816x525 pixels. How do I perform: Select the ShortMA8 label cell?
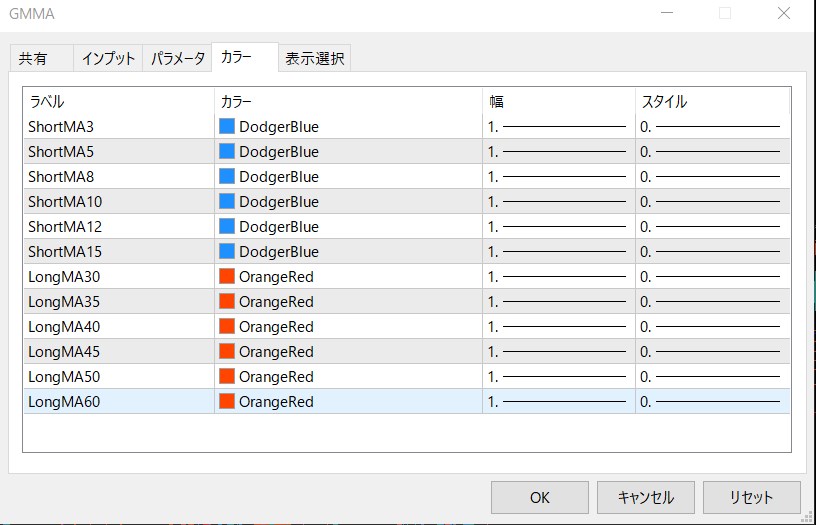119,176
